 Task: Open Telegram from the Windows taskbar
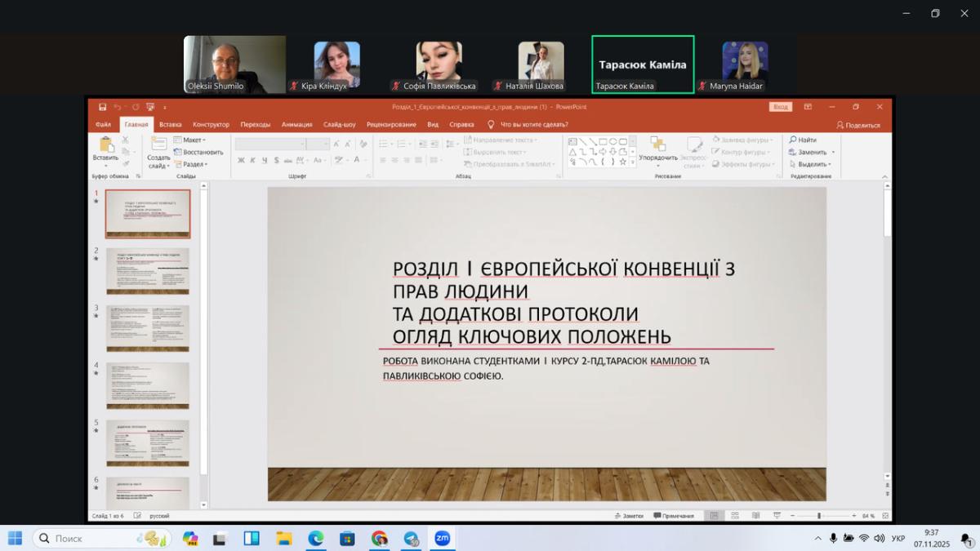click(x=411, y=539)
